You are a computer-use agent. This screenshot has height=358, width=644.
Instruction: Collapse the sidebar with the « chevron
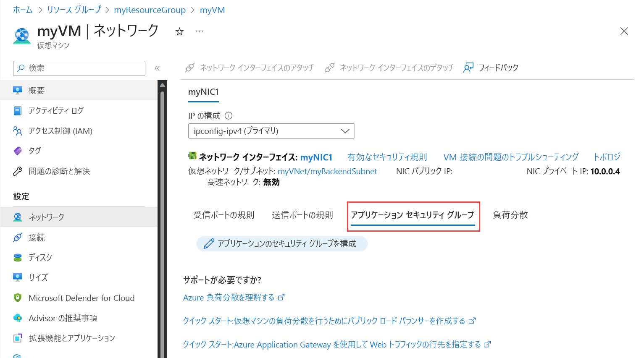click(157, 68)
